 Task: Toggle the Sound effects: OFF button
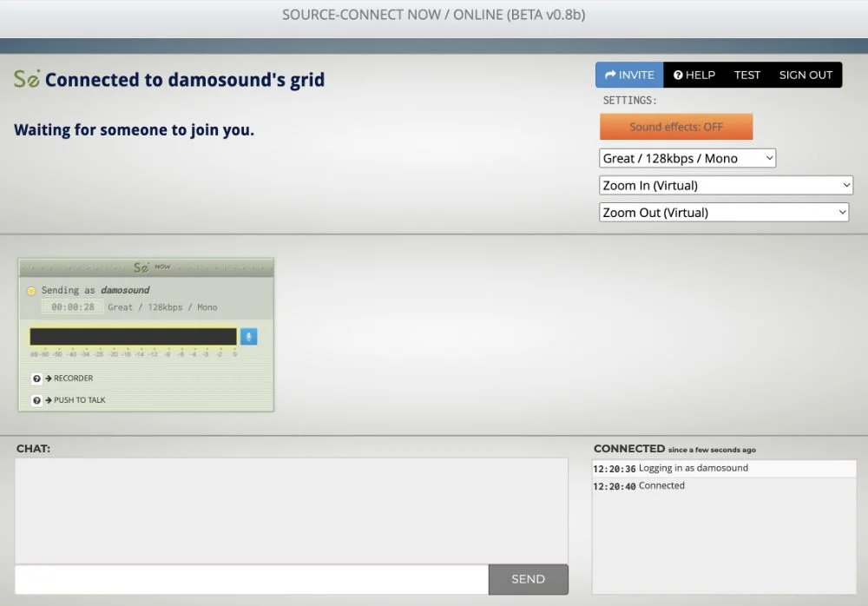(x=676, y=127)
